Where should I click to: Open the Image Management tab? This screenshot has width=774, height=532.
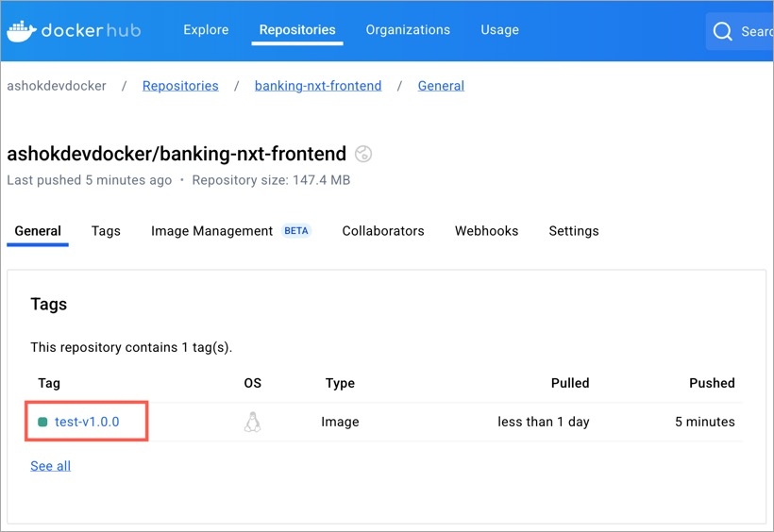pyautogui.click(x=212, y=231)
